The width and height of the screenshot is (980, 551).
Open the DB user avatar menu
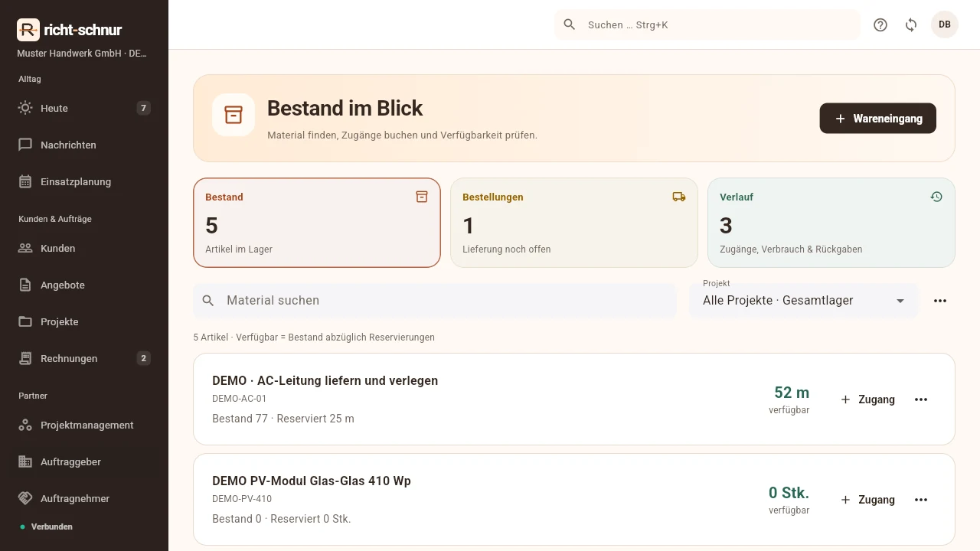(945, 24)
